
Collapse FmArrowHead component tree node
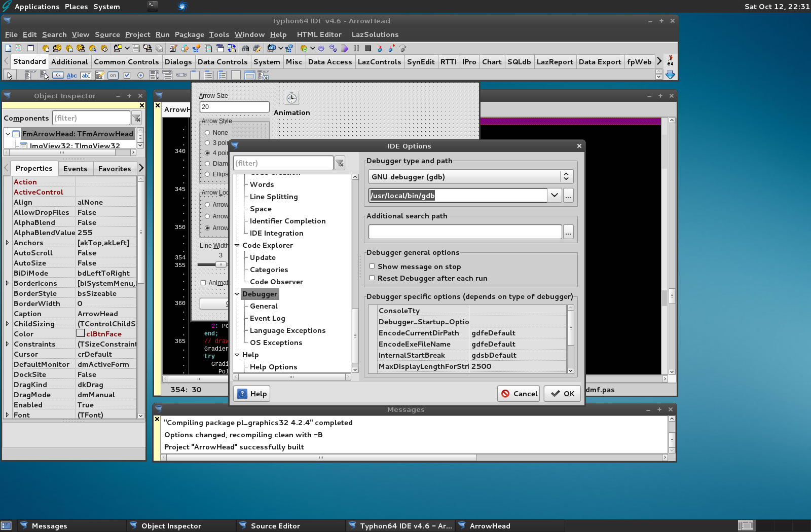point(8,134)
